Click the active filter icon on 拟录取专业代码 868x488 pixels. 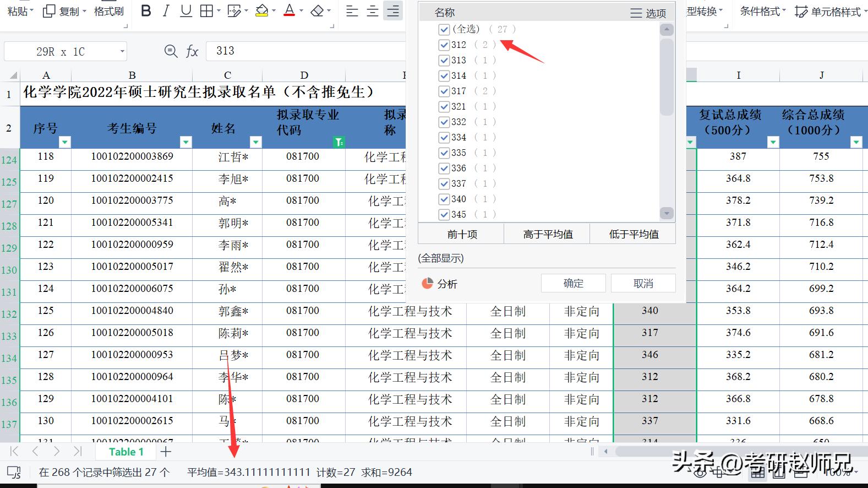pos(339,142)
